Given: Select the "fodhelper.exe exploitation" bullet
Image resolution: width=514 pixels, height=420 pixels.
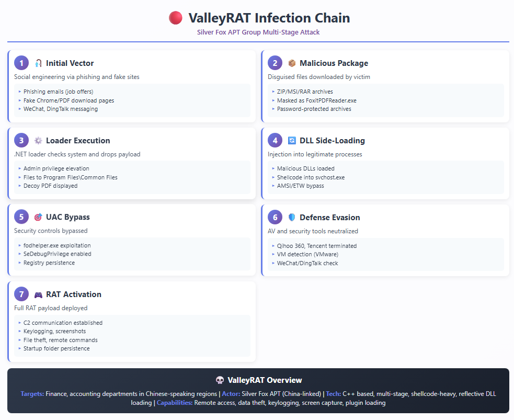Looking at the screenshot, I should (57, 245).
